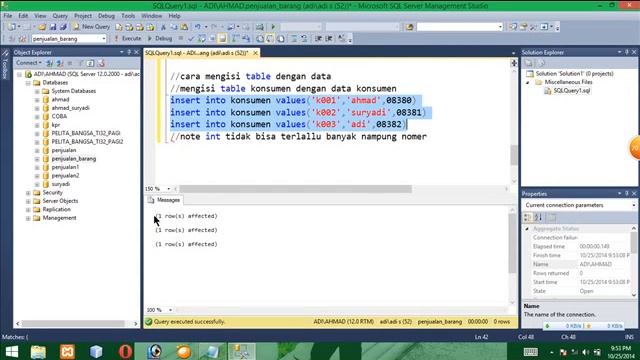
Task: Select the Messages results tab
Action: [164, 200]
